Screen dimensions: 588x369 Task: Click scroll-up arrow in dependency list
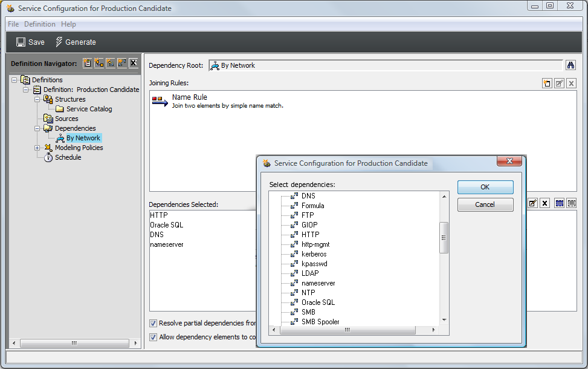click(444, 197)
